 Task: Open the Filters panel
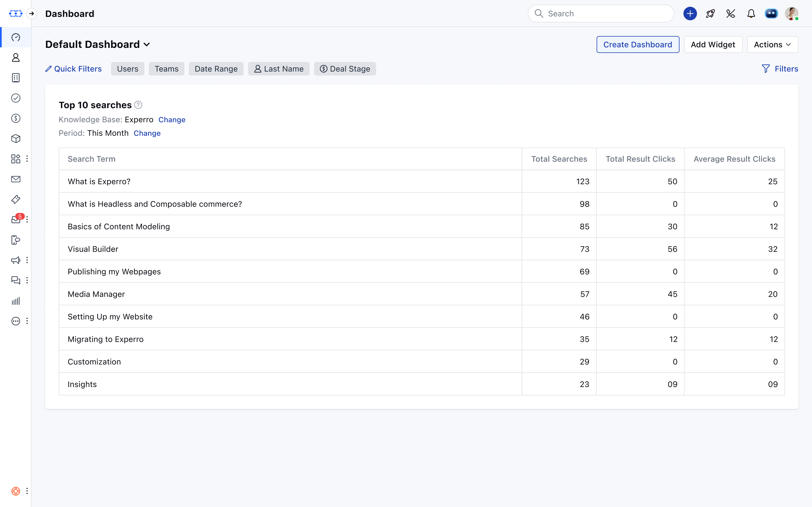780,69
